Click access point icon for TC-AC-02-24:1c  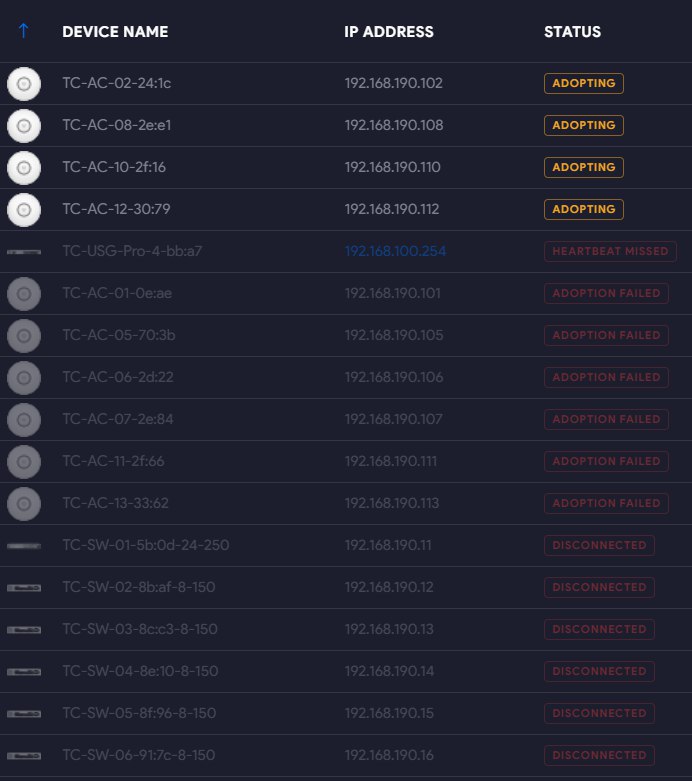tap(24, 84)
